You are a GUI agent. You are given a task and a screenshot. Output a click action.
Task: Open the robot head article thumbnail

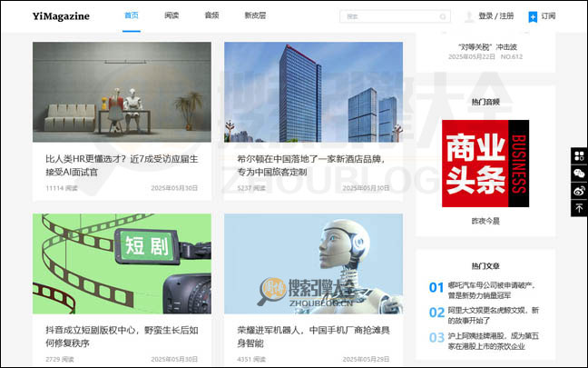[313, 264]
